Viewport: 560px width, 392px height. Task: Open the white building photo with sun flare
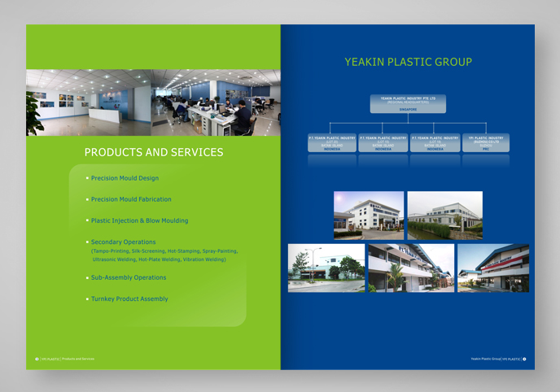point(369,216)
